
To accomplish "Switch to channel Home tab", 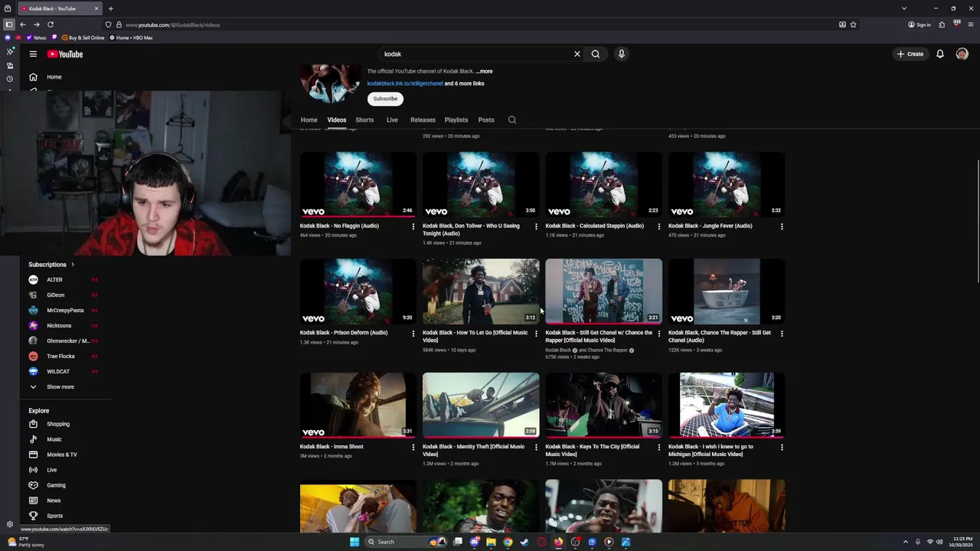I will point(309,119).
